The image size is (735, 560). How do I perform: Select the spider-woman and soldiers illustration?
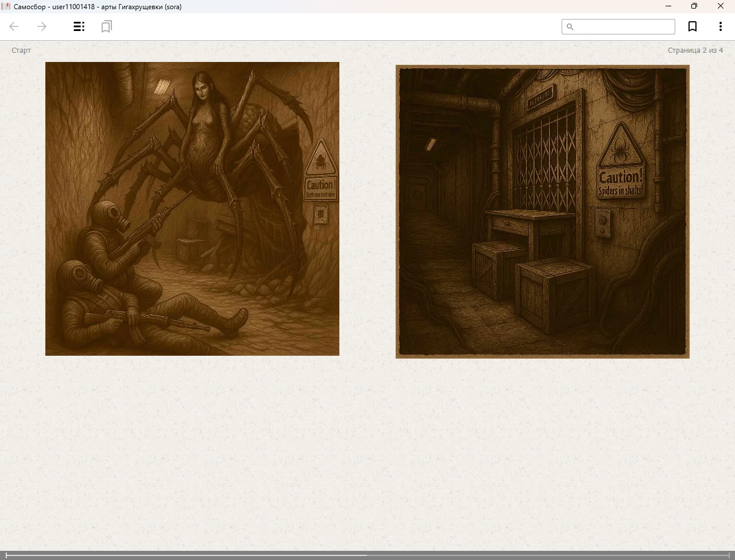pos(192,209)
